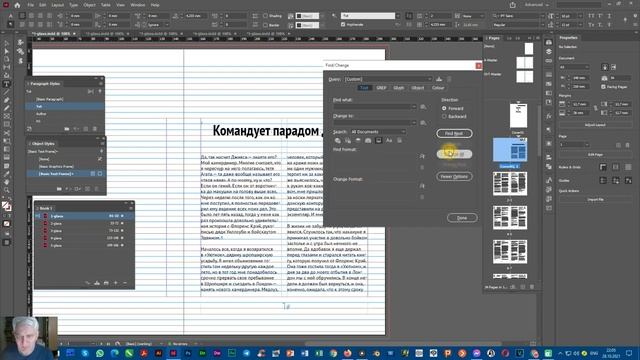This screenshot has width=640, height=360.
Task: Open Paragraph Styles panel flyout menu
Action: coord(100,84)
